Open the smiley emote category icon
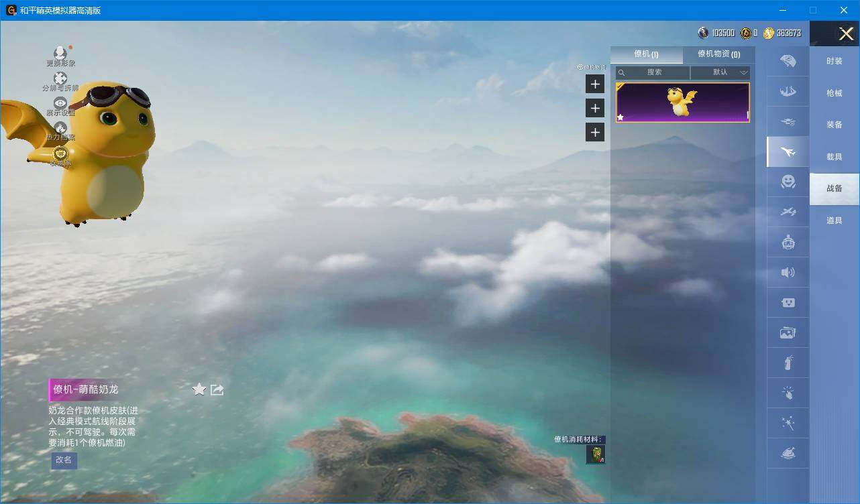 point(788,182)
